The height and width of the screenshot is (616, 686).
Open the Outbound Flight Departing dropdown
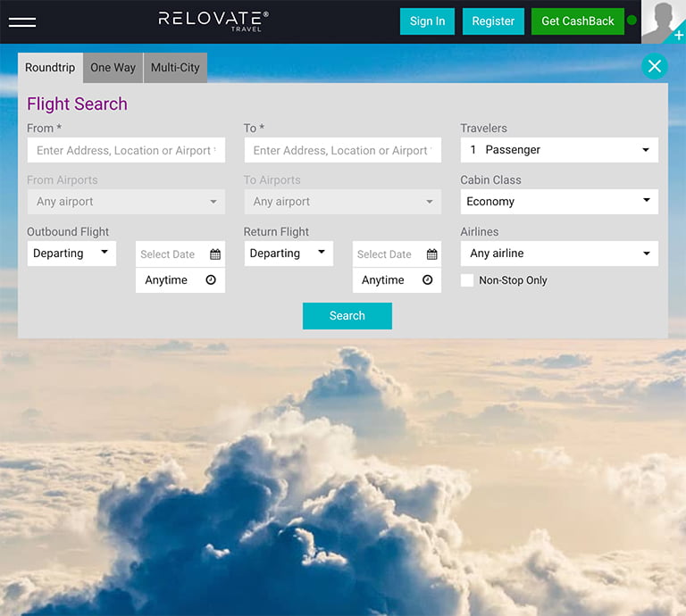(x=71, y=254)
